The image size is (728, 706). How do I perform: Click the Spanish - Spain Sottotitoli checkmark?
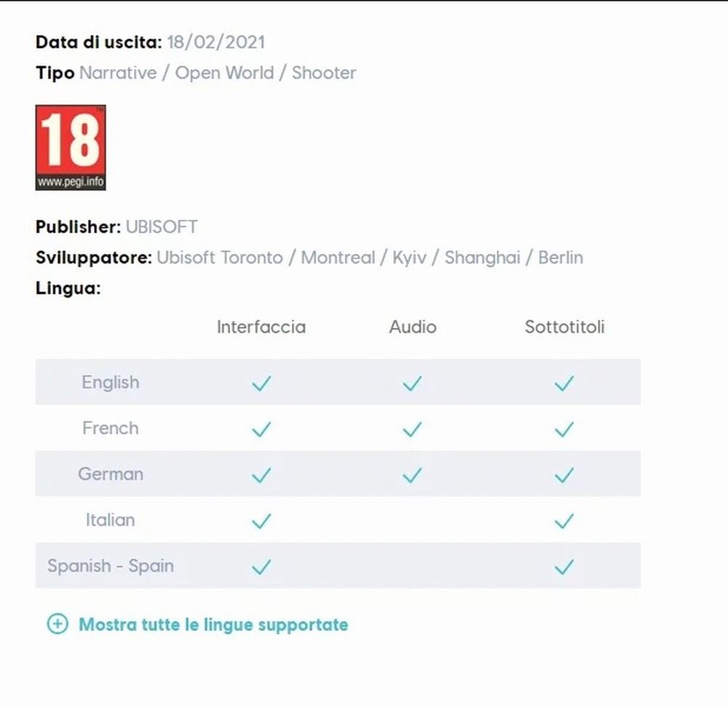click(563, 567)
